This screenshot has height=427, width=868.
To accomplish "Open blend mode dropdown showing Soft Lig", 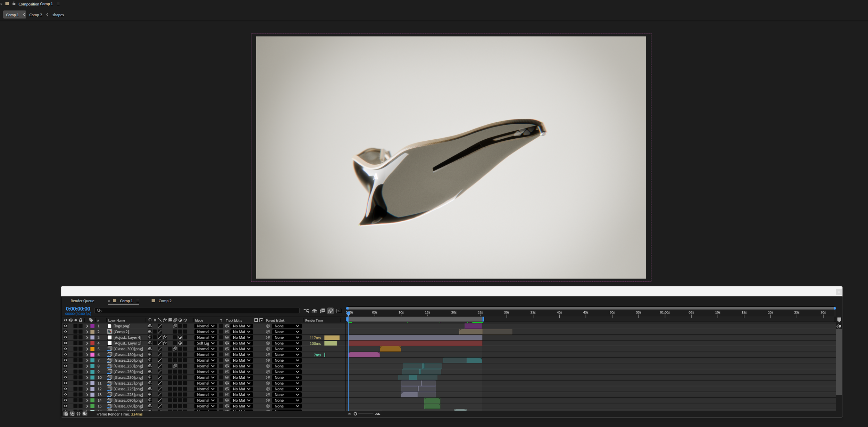I will click(x=205, y=343).
